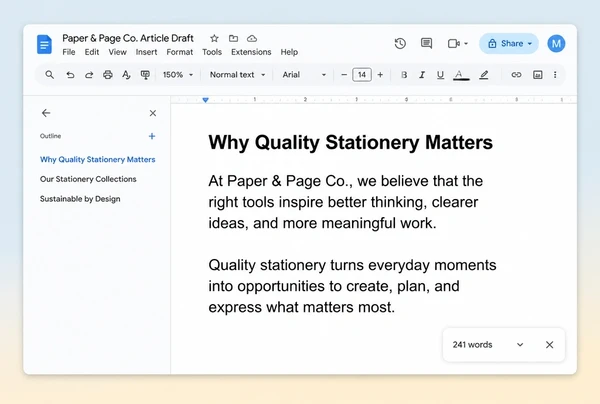Viewport: 600px width, 404px height.
Task: Open the Edit menu
Action: pyautogui.click(x=92, y=52)
